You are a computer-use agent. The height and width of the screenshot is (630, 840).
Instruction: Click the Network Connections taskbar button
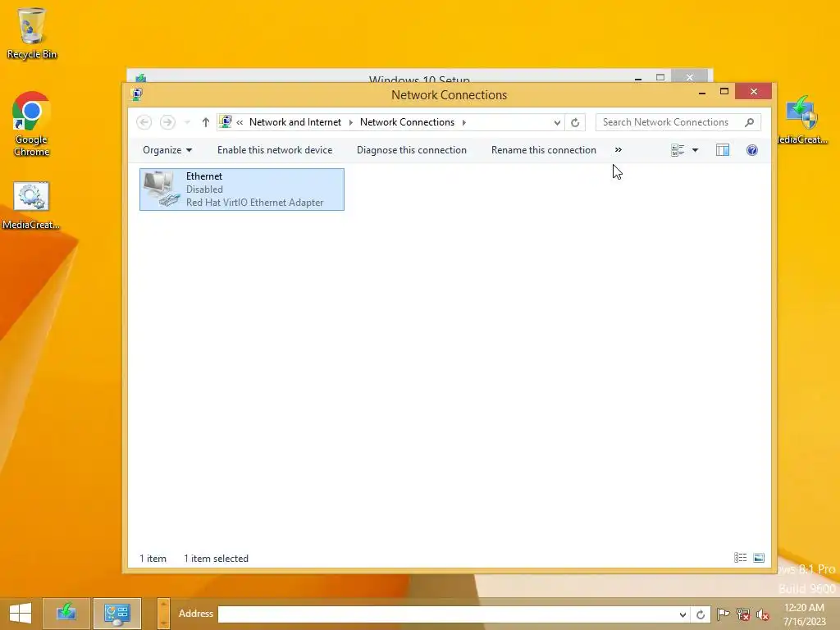(117, 614)
